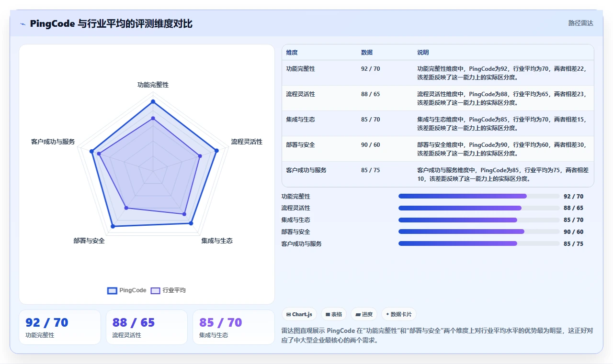The width and height of the screenshot is (613, 364).
Task: Click the 85 / 75 value in table
Action: (x=371, y=170)
